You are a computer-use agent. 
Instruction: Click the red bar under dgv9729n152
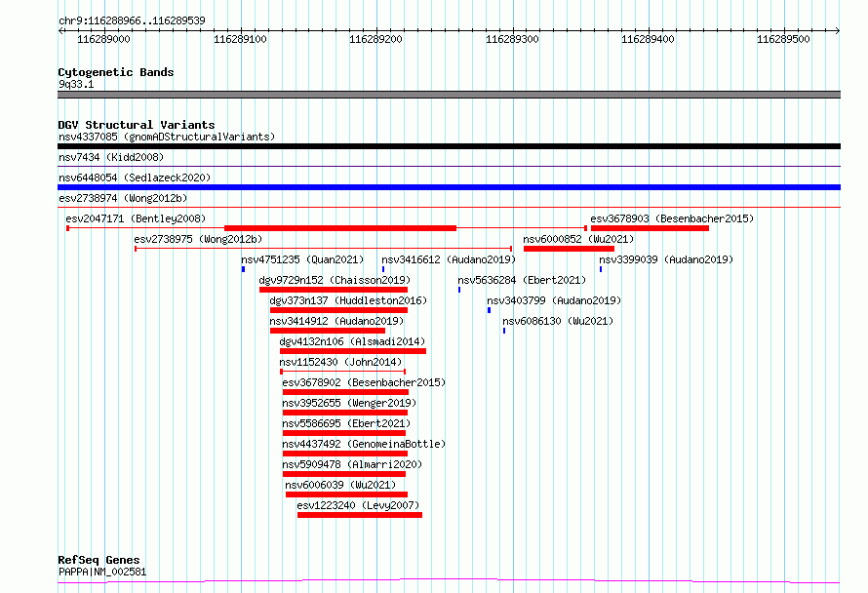click(x=334, y=290)
